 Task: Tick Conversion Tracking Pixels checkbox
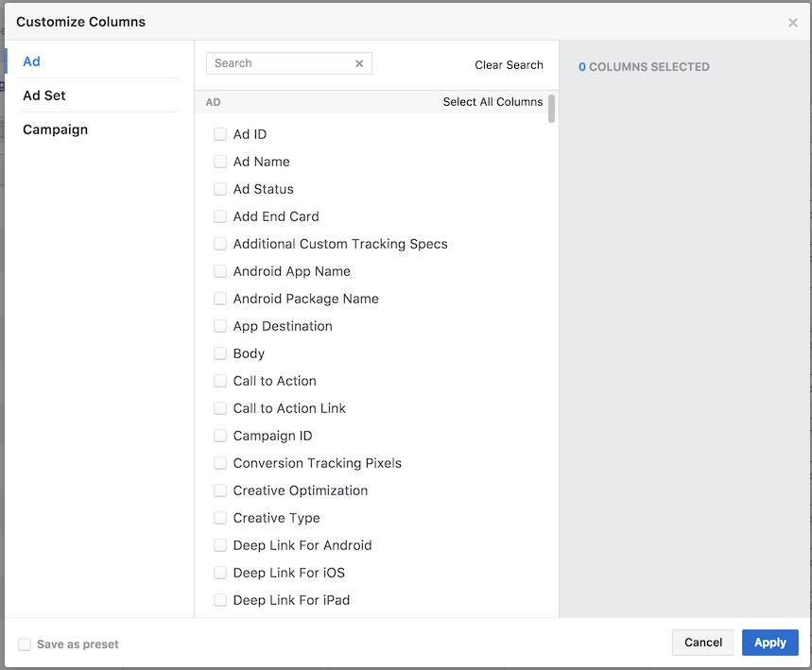pos(220,463)
